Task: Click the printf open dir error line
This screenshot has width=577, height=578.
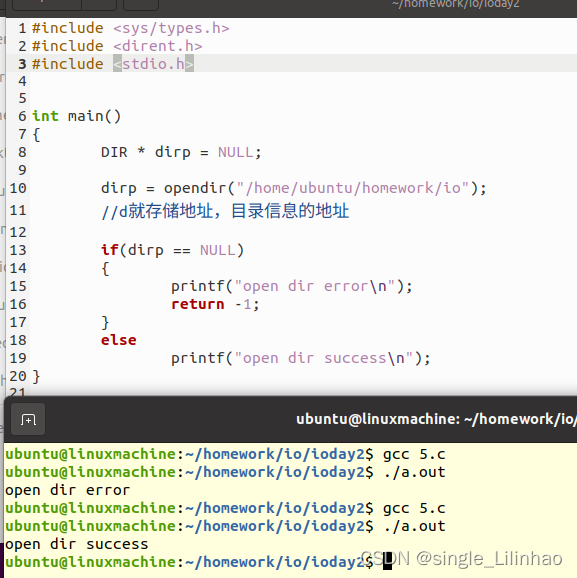Action: click(x=291, y=286)
